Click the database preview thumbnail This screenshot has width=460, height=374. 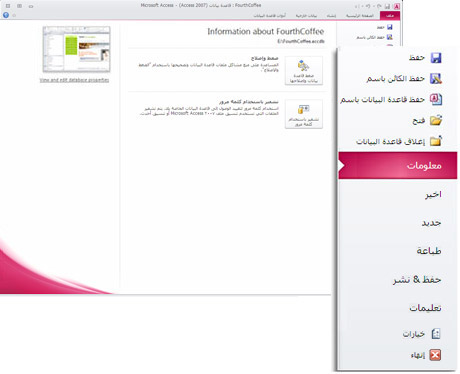point(76,49)
